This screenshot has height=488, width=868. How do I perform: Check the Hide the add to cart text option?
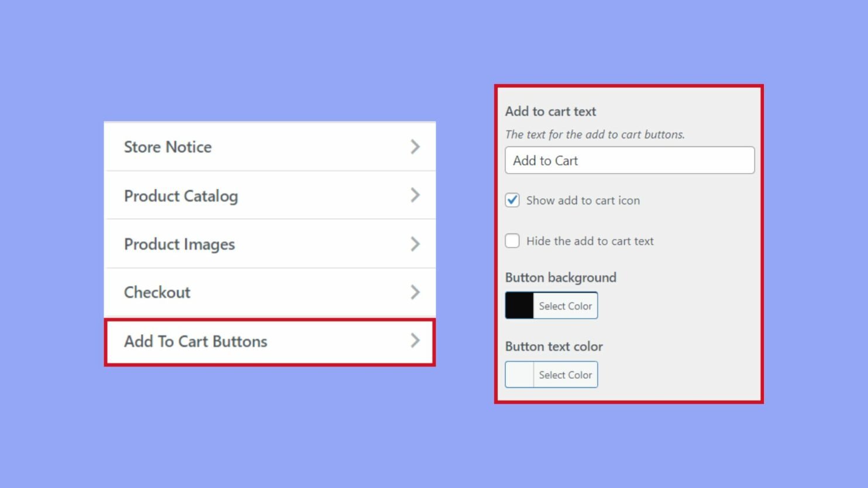pyautogui.click(x=512, y=241)
